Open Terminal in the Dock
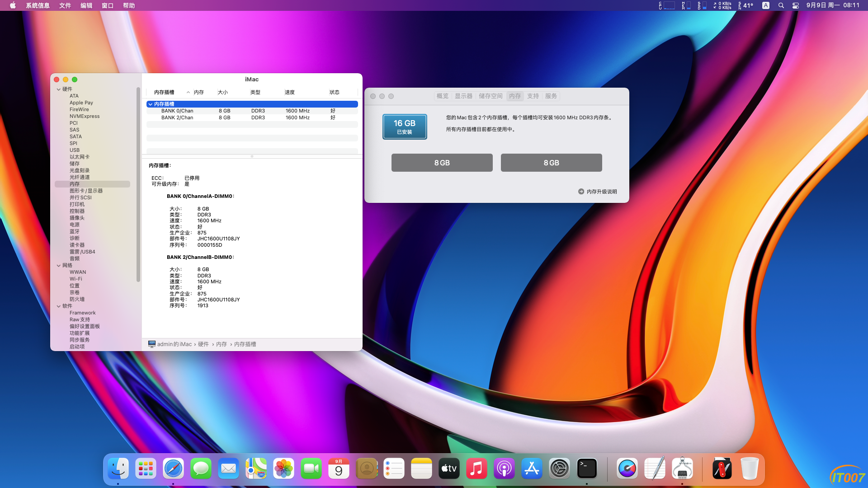This screenshot has width=868, height=488. (587, 469)
